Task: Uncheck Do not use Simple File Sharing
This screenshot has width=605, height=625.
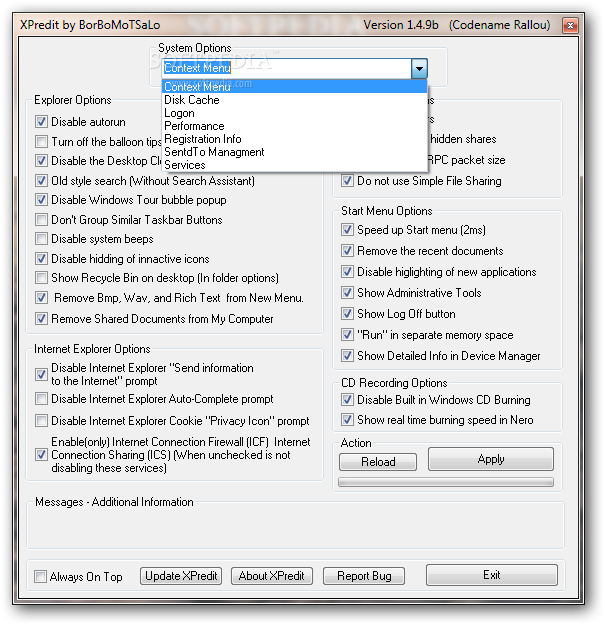Action: coord(347,181)
